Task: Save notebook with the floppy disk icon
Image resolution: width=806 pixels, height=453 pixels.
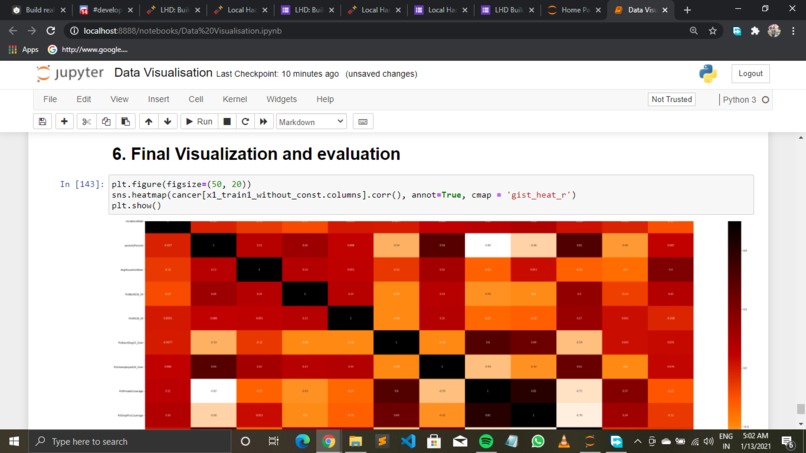Action: click(x=42, y=122)
